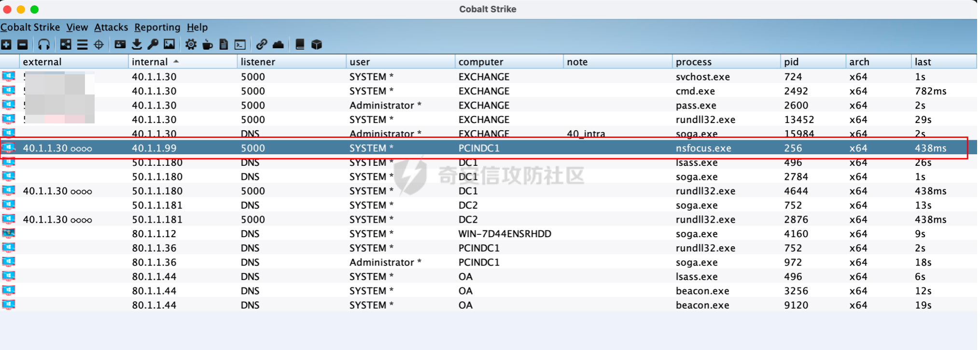The height and width of the screenshot is (350, 980).
Task: Sort by the process column header
Action: (x=726, y=62)
